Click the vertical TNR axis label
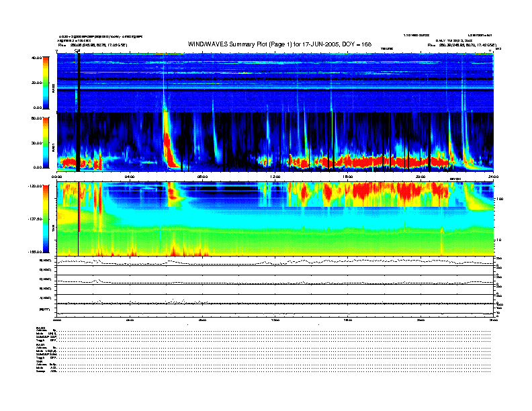Image resolution: width=532 pixels, height=411 pixels. point(53,228)
